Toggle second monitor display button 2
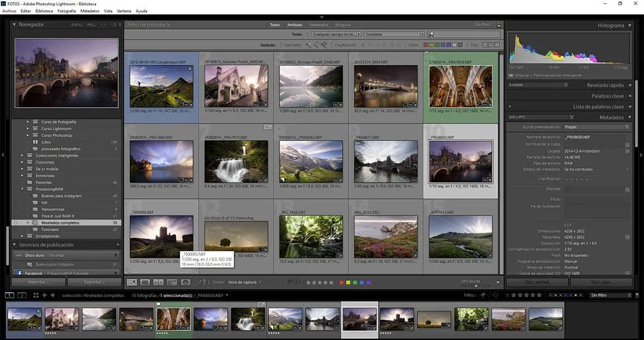644x340 pixels. coord(21,295)
